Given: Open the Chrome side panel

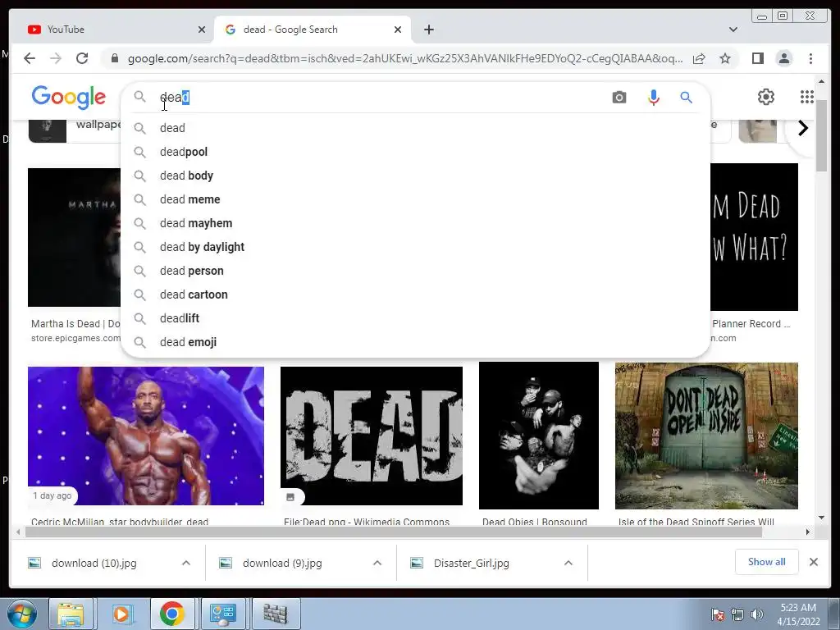Looking at the screenshot, I should 757,58.
